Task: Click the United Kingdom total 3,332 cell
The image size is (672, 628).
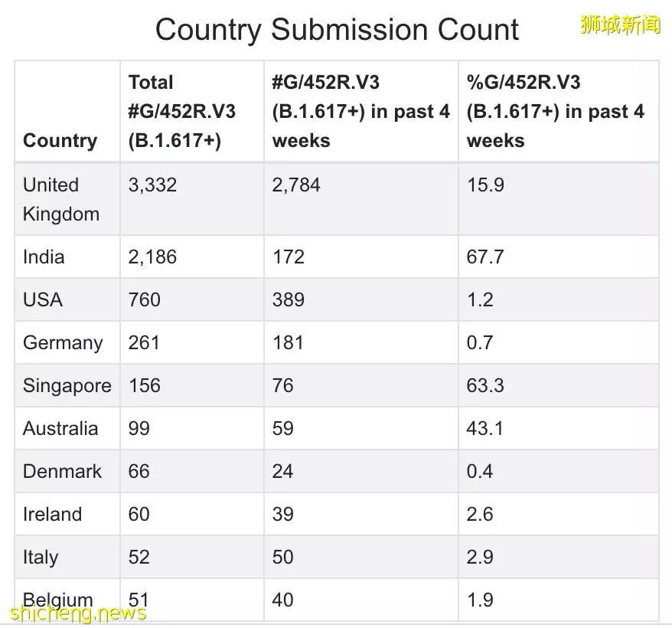Action: pyautogui.click(x=192, y=199)
